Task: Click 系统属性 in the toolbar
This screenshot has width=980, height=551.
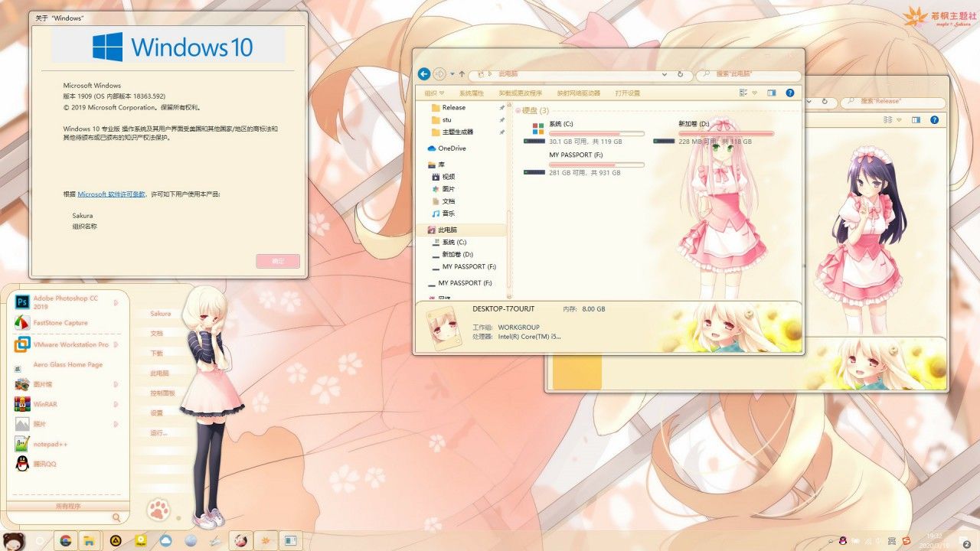Action: pyautogui.click(x=472, y=93)
